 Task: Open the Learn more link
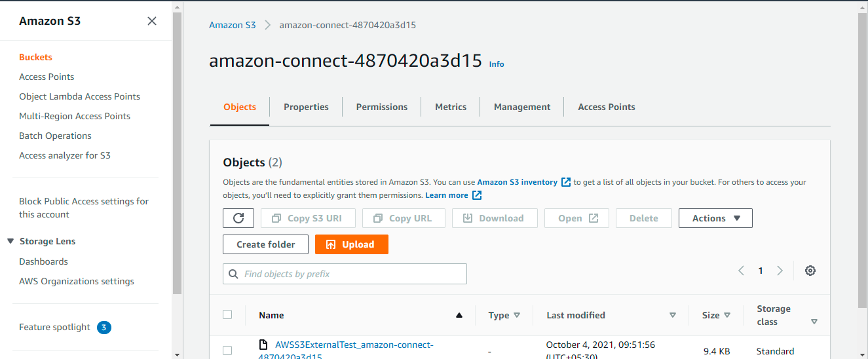[447, 195]
